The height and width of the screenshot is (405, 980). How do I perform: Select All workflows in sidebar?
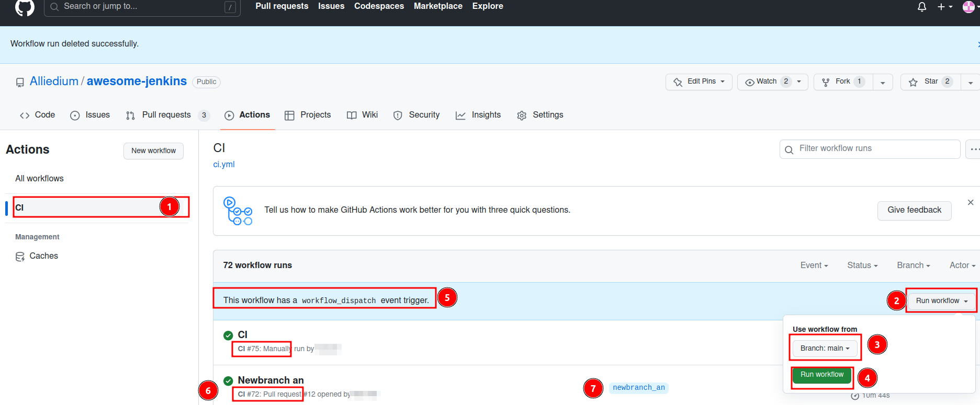39,179
